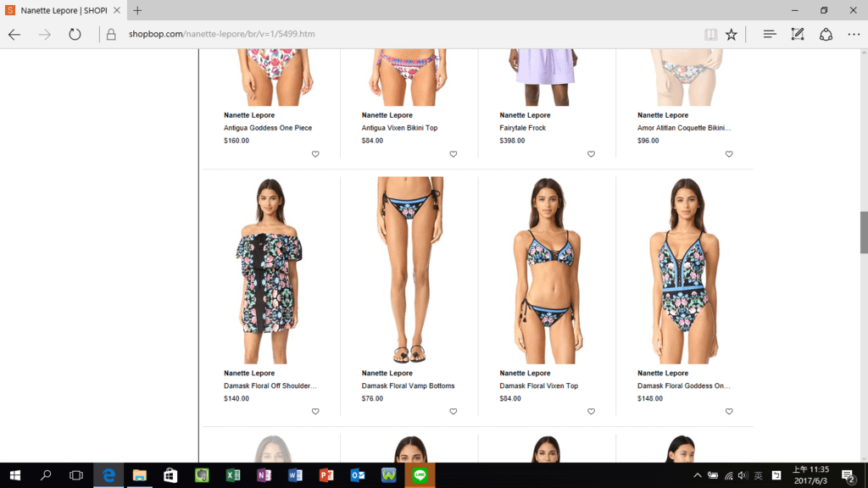
Task: Open Fairytale Frock product link
Action: (x=522, y=128)
